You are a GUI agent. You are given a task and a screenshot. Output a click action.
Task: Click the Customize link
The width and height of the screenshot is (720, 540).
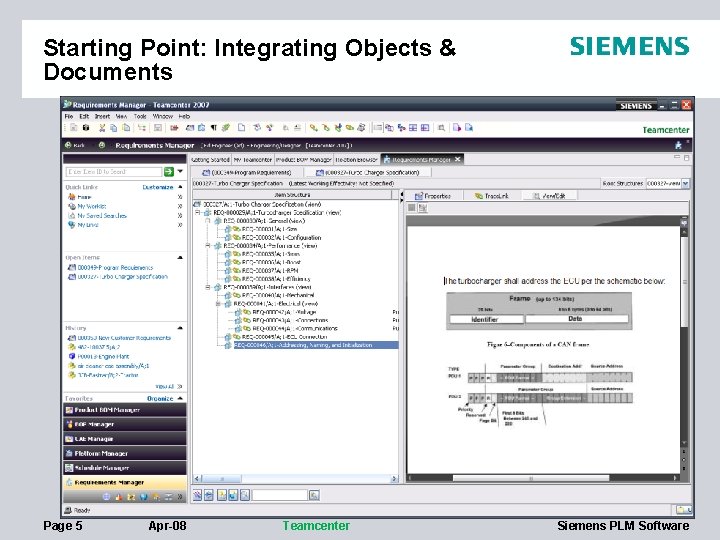pos(158,187)
